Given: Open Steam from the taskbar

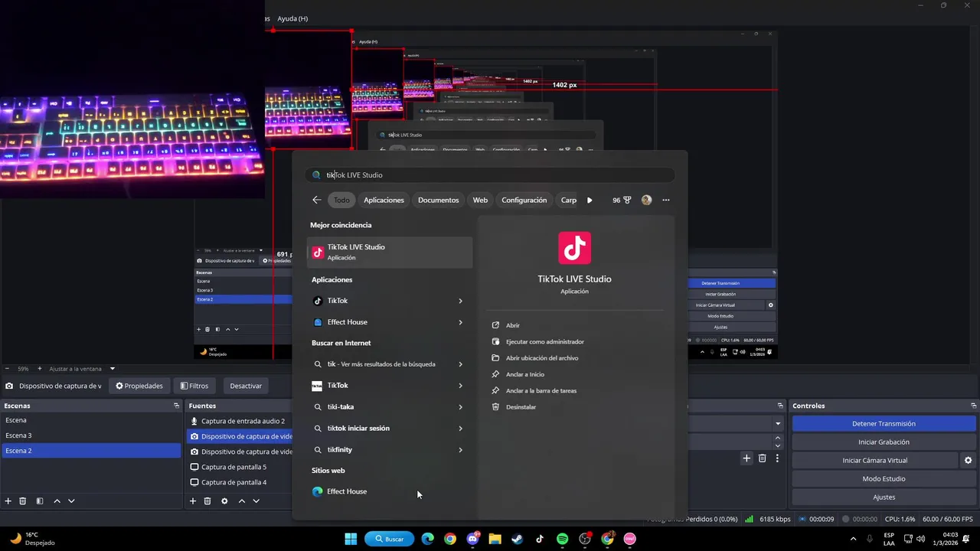Looking at the screenshot, I should (518, 539).
